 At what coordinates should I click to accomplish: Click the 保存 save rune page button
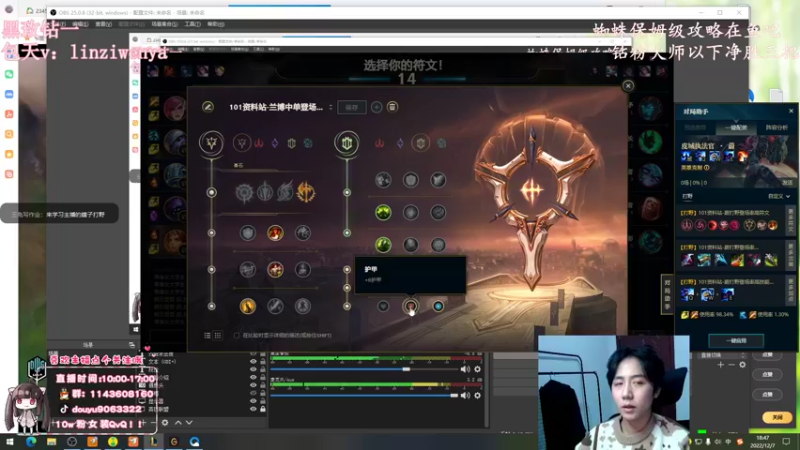[x=352, y=107]
